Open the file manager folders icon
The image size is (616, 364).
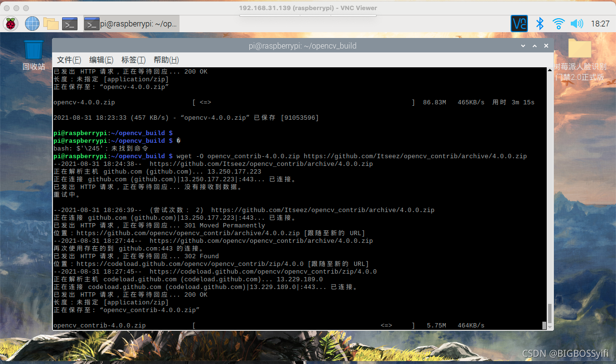click(x=51, y=24)
